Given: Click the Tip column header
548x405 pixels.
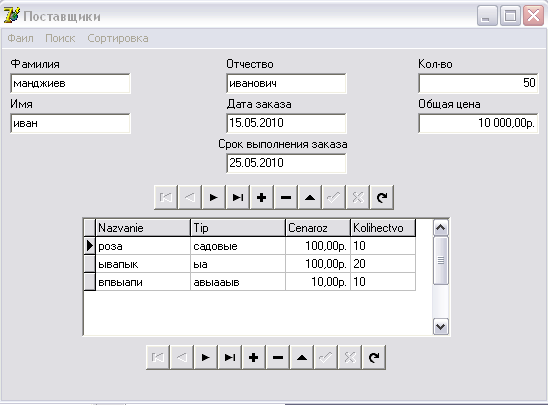Looking at the screenshot, I should (x=238, y=228).
